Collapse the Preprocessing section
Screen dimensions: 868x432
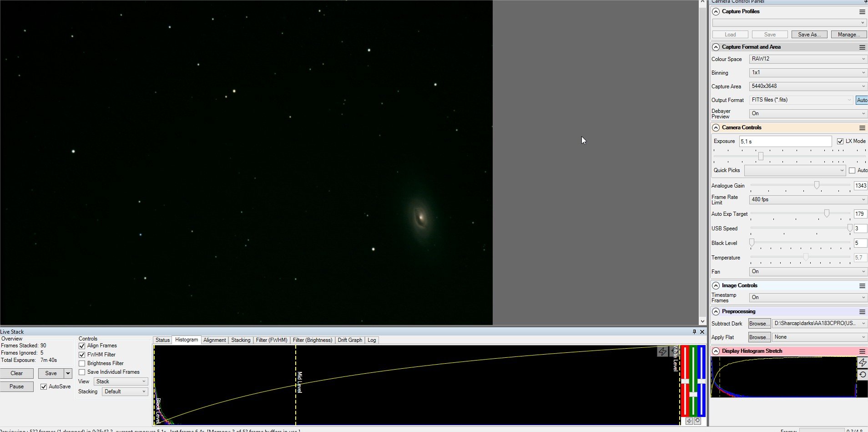tap(716, 312)
